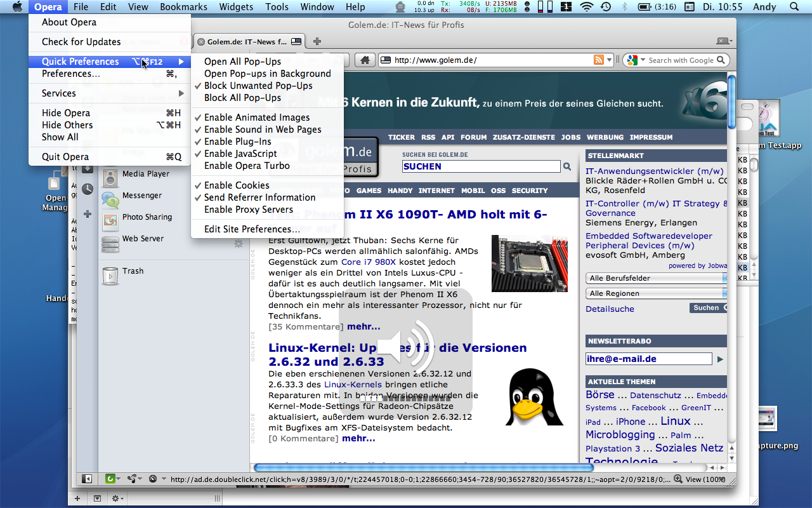This screenshot has height=508, width=812.
Task: Toggle the panel sidebar button in the status bar
Action: point(87,479)
